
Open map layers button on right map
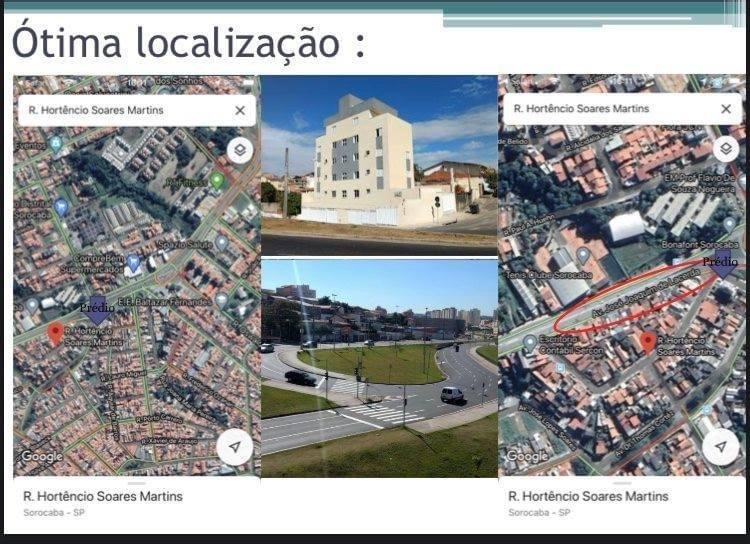(726, 149)
